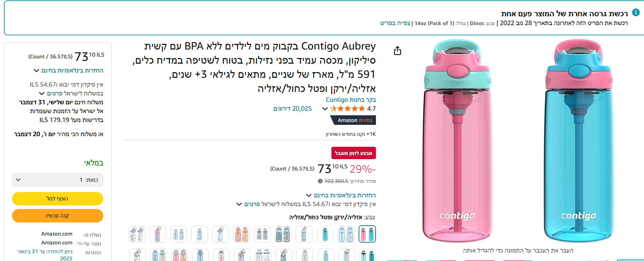Open the rating breakdown chevron next to stars
644x261 pixels.
coord(325,109)
